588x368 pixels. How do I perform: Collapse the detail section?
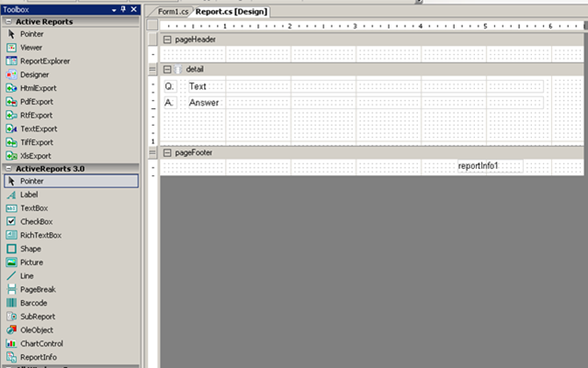tap(166, 69)
